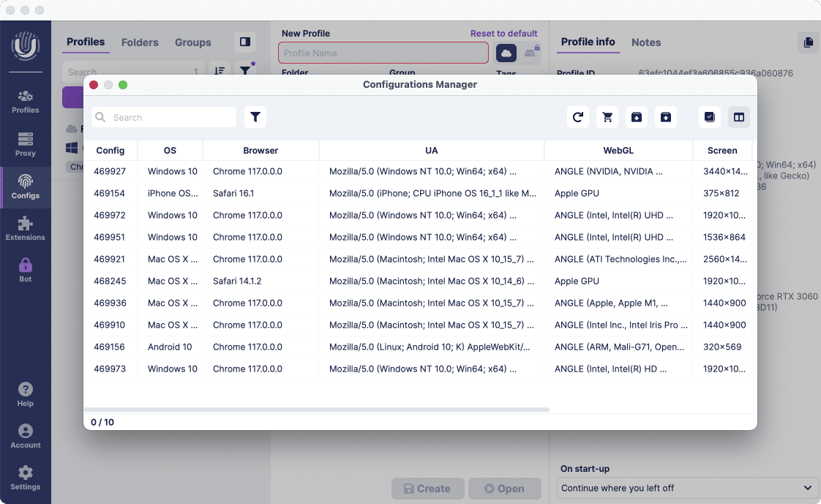The image size is (821, 504).
Task: Click the locked storage icon beside the cloud
Action: [x=531, y=53]
